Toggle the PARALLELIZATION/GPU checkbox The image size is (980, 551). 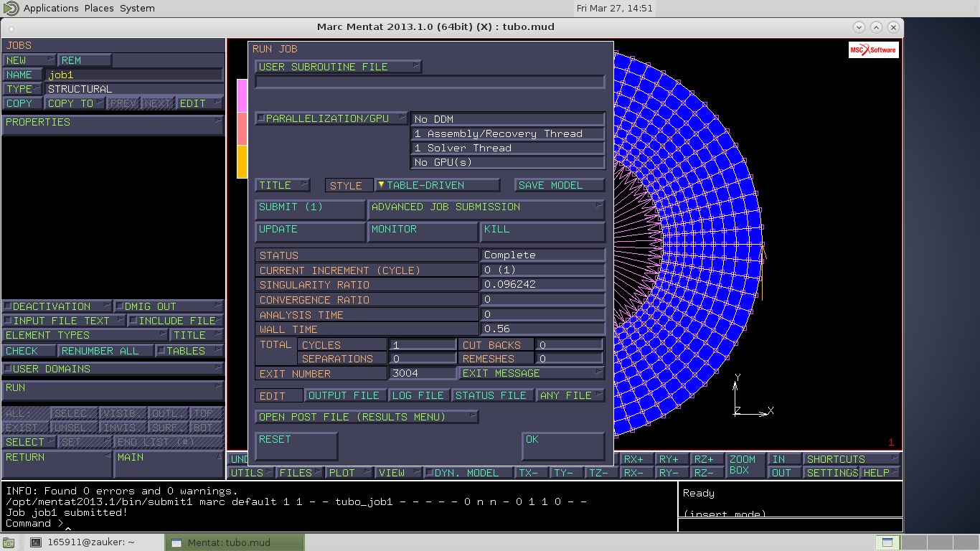click(261, 118)
